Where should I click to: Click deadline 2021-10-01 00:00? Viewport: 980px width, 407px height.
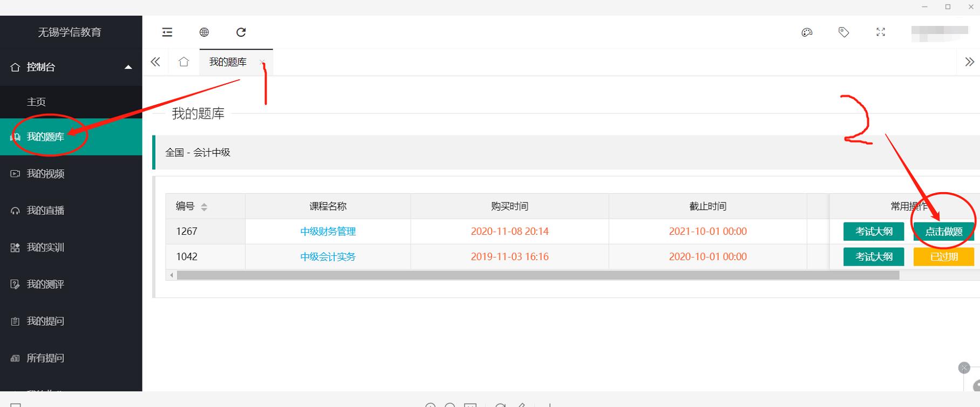point(708,232)
